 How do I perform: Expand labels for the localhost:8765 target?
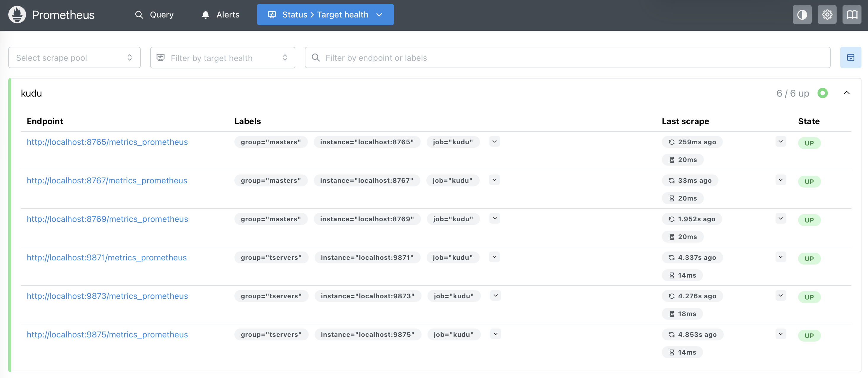[x=494, y=142]
